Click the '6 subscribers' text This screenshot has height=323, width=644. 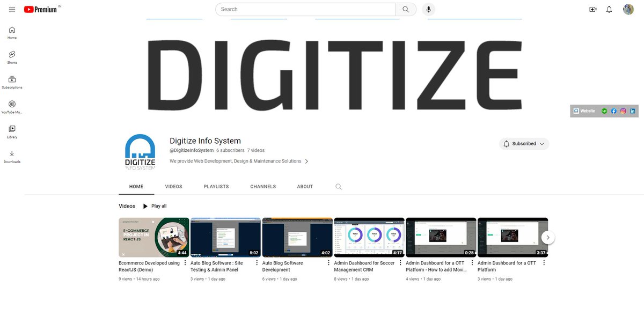pyautogui.click(x=230, y=150)
